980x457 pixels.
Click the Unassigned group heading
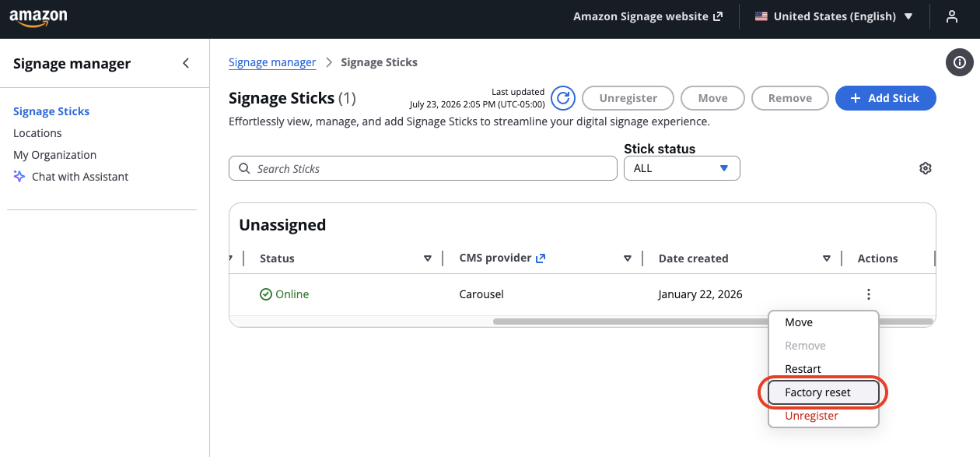tap(282, 225)
